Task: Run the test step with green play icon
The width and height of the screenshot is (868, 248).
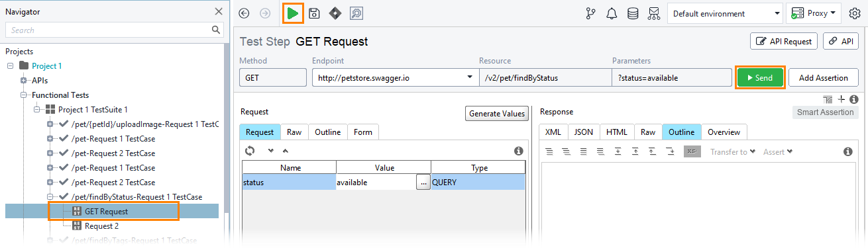Action: (x=292, y=13)
